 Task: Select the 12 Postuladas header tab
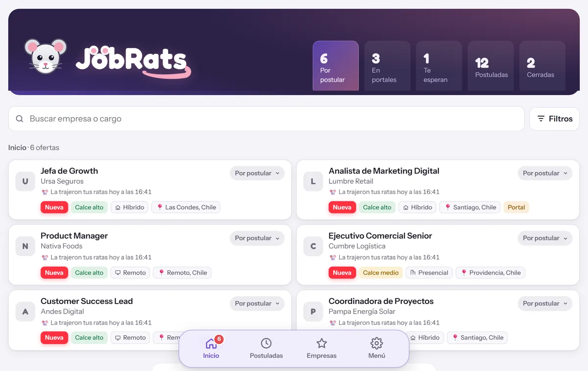pyautogui.click(x=490, y=66)
